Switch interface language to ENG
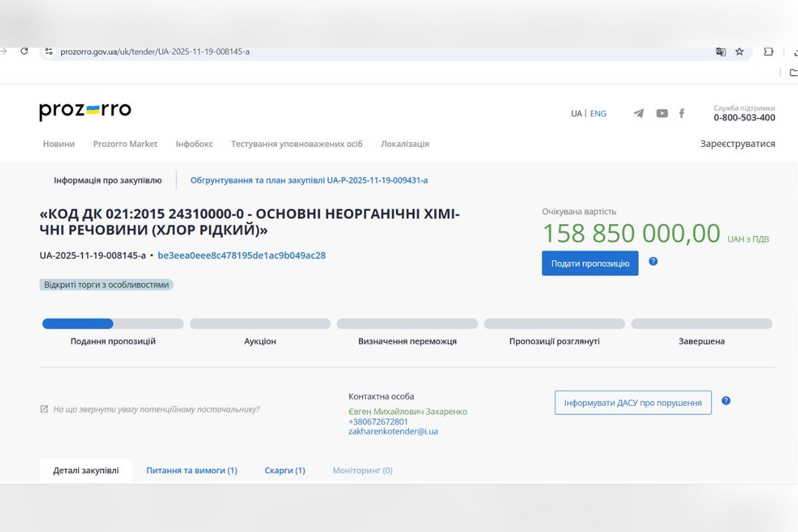Screen dimensions: 798x532 tap(598, 114)
